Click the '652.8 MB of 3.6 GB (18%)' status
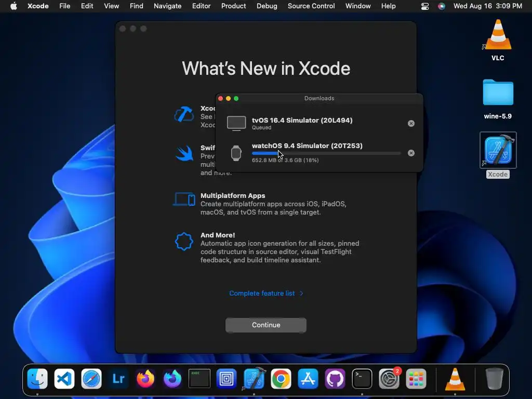 click(285, 160)
